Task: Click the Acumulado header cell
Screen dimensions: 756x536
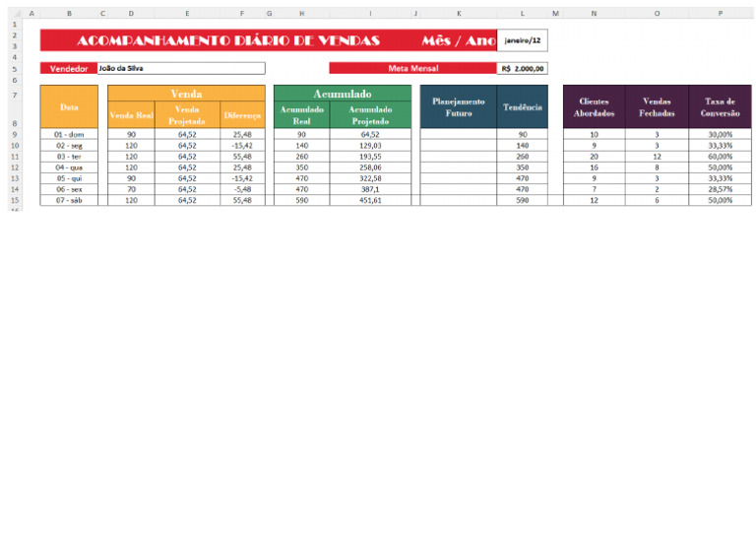Action: 343,94
